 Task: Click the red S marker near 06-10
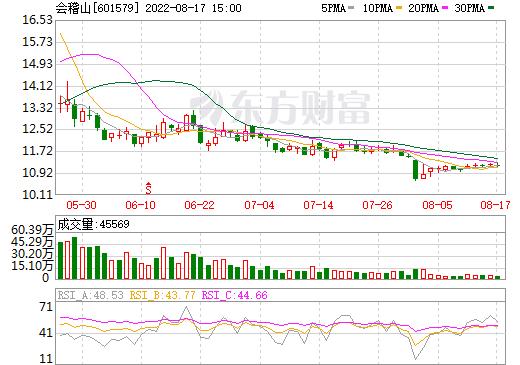pos(148,188)
